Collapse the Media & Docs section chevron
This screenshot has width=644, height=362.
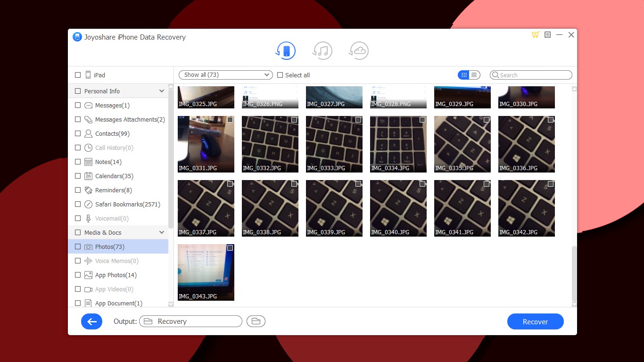click(x=162, y=233)
